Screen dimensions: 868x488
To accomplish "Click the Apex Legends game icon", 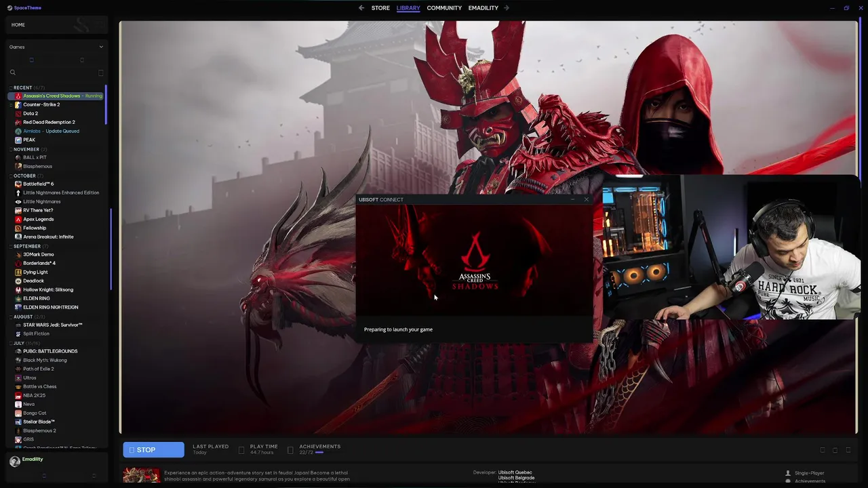I will click(x=18, y=220).
